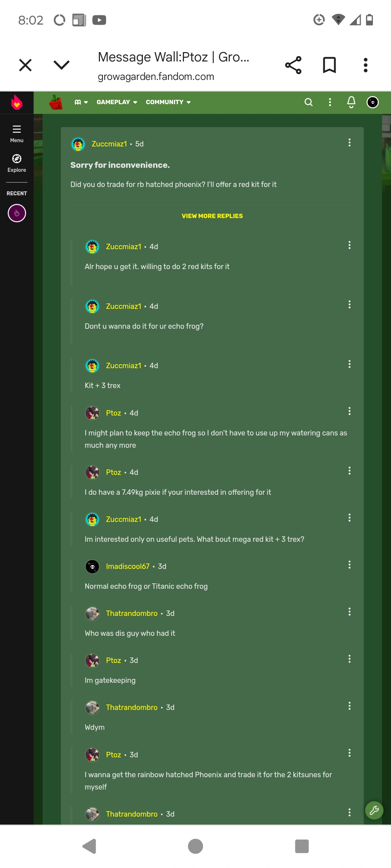Click VIEW MORE REPLIES
391x868 pixels.
click(x=212, y=216)
